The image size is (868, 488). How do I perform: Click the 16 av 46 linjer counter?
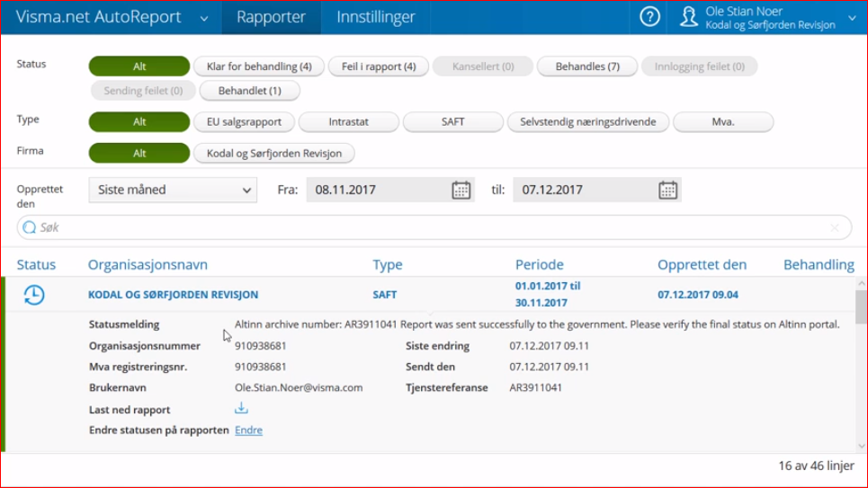(817, 466)
